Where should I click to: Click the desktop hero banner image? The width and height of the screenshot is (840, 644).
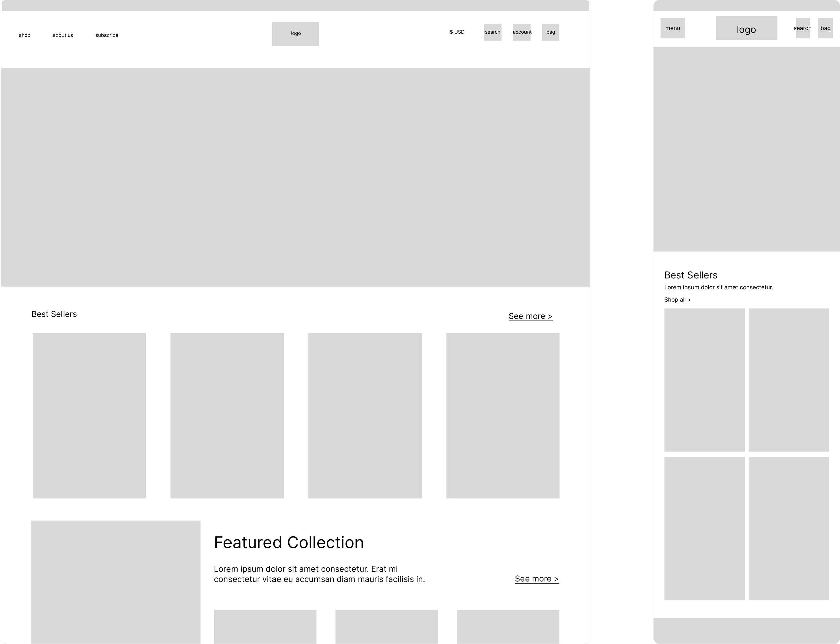295,177
